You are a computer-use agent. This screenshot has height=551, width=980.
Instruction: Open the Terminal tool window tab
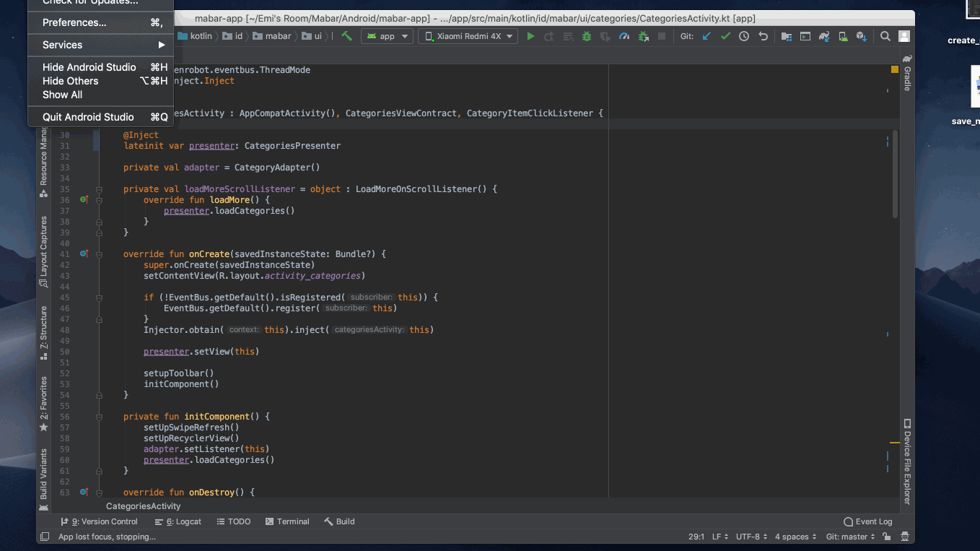click(287, 521)
